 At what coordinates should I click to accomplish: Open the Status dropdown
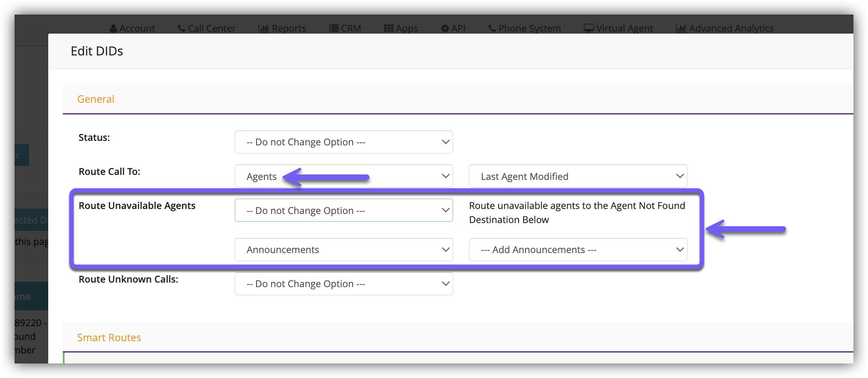click(343, 142)
